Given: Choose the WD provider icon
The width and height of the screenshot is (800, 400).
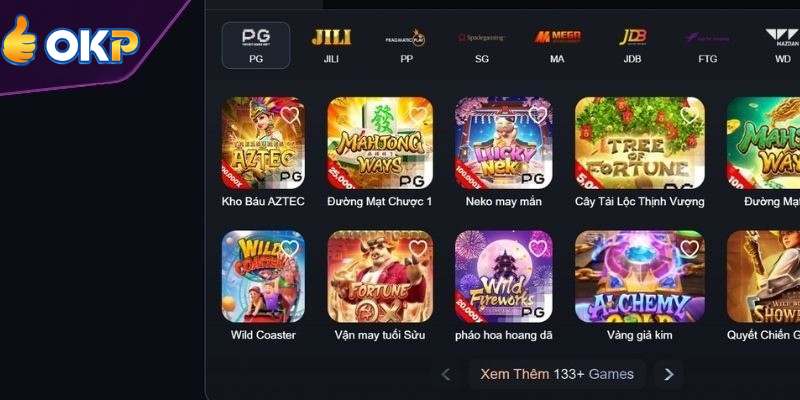Looking at the screenshot, I should (x=783, y=38).
